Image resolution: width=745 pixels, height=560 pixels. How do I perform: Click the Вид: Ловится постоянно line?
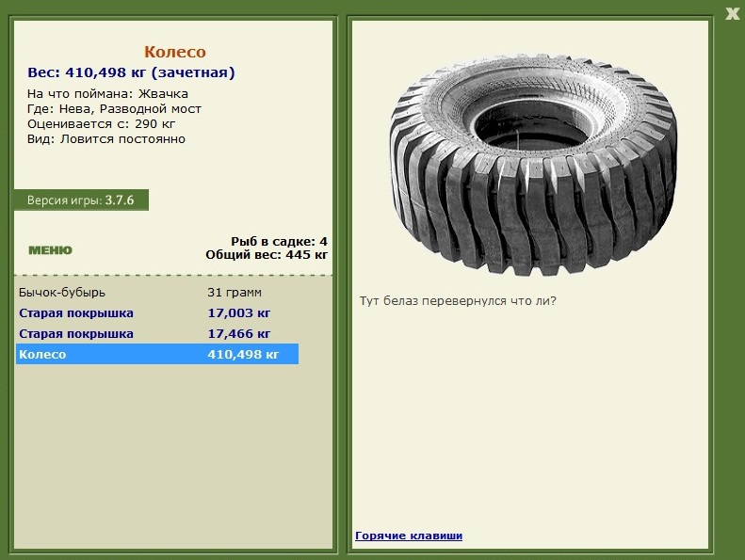106,139
